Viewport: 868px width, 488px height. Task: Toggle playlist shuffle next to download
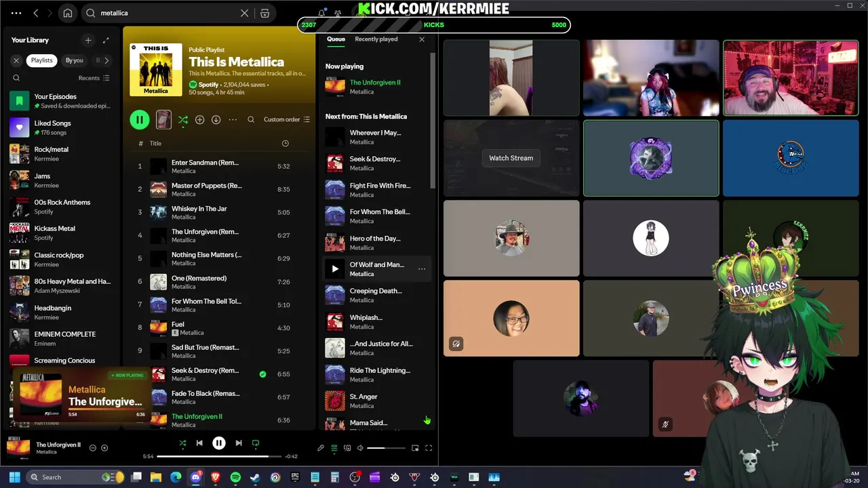click(183, 119)
